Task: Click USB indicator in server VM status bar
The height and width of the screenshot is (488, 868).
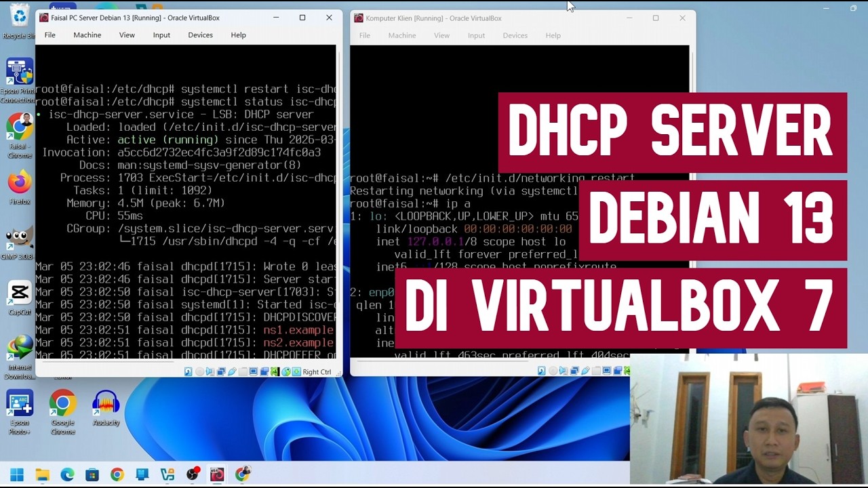Action: point(232,371)
